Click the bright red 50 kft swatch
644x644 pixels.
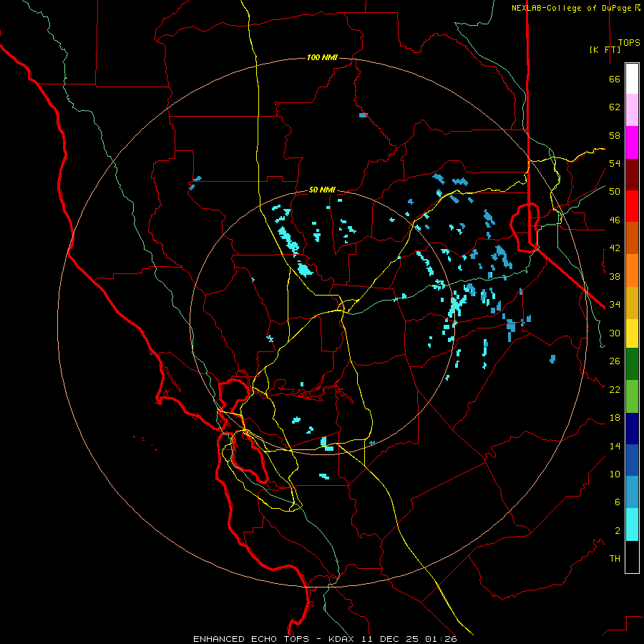[x=632, y=206]
